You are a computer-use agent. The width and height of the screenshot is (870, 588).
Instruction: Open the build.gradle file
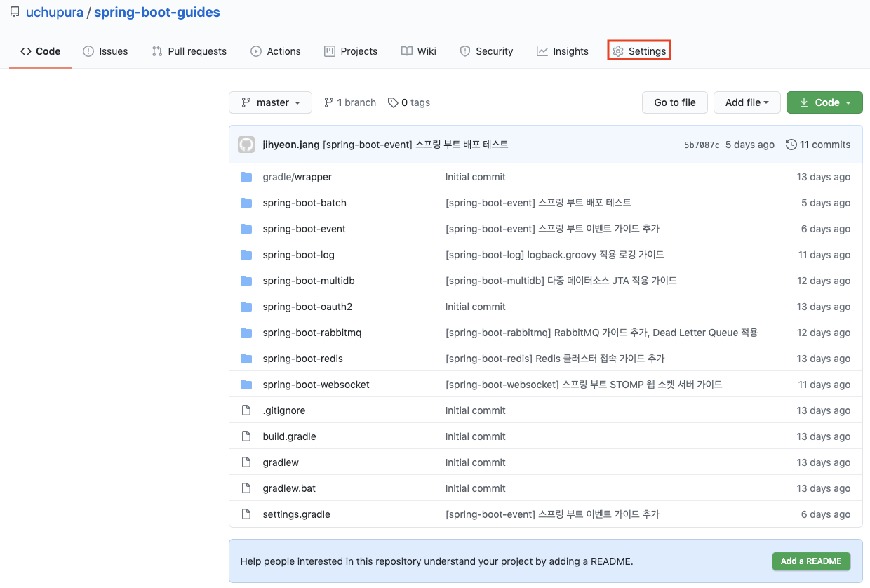click(290, 436)
